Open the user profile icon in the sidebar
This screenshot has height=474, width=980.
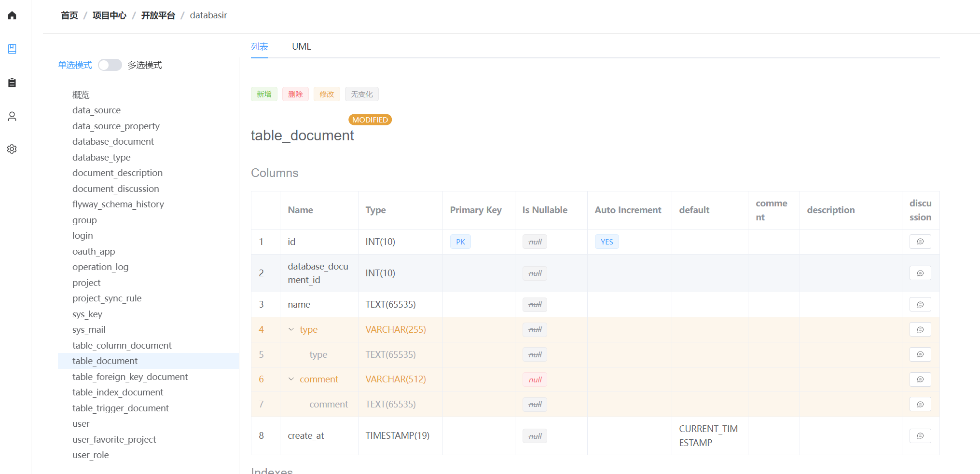12,116
